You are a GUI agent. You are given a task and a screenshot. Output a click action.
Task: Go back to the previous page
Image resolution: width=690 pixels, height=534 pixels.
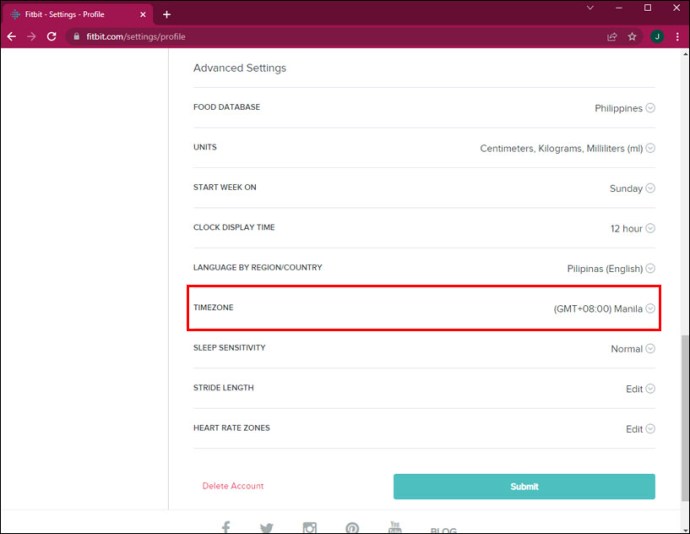[x=11, y=37]
